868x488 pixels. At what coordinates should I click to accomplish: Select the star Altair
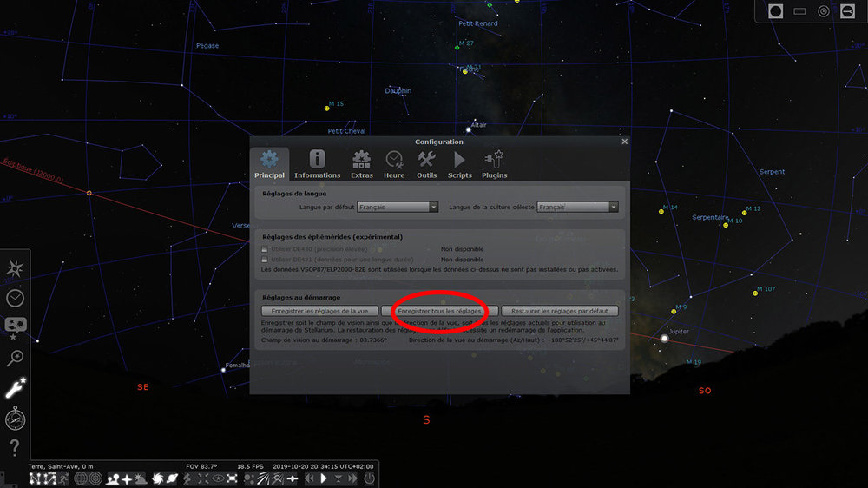469,129
